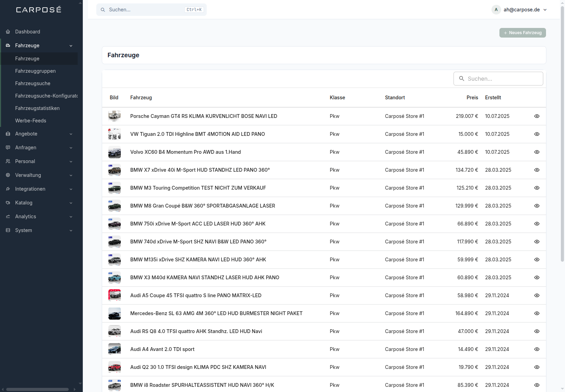Screen dimensions: 565x392
Task: Open Fahrzeuggruppen in the sidebar
Action: (x=36, y=71)
